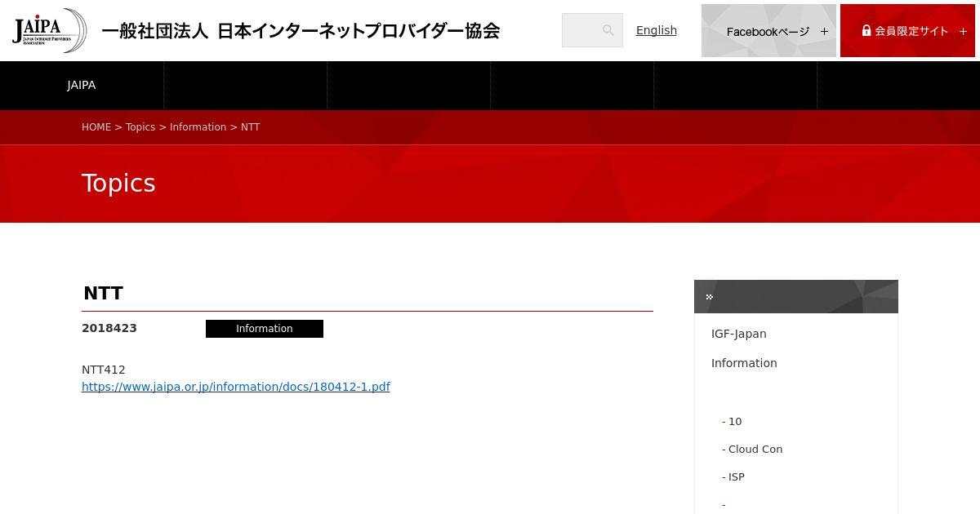Click the arrow icon in sidebar header

click(x=710, y=297)
